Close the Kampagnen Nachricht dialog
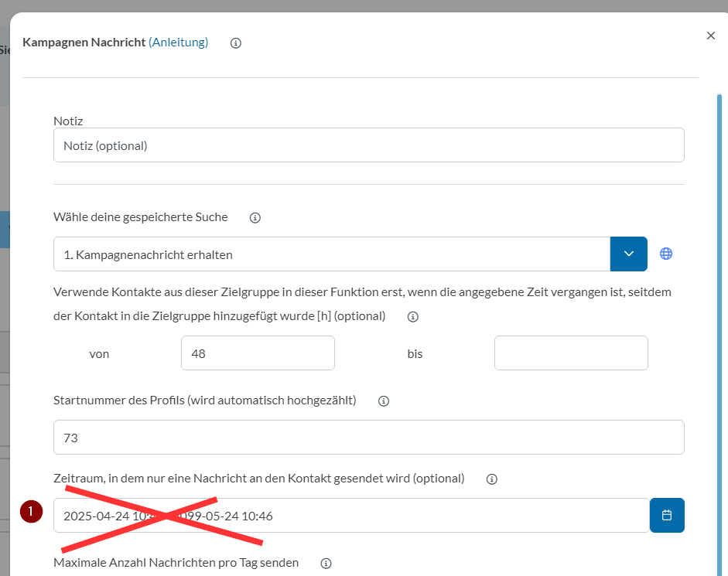This screenshot has height=576, width=728. click(710, 36)
